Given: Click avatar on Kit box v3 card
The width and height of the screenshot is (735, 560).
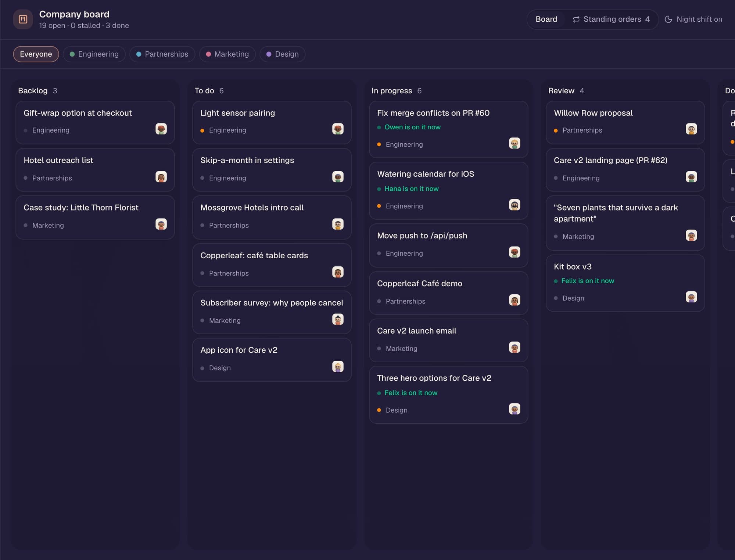Looking at the screenshot, I should click(x=691, y=297).
